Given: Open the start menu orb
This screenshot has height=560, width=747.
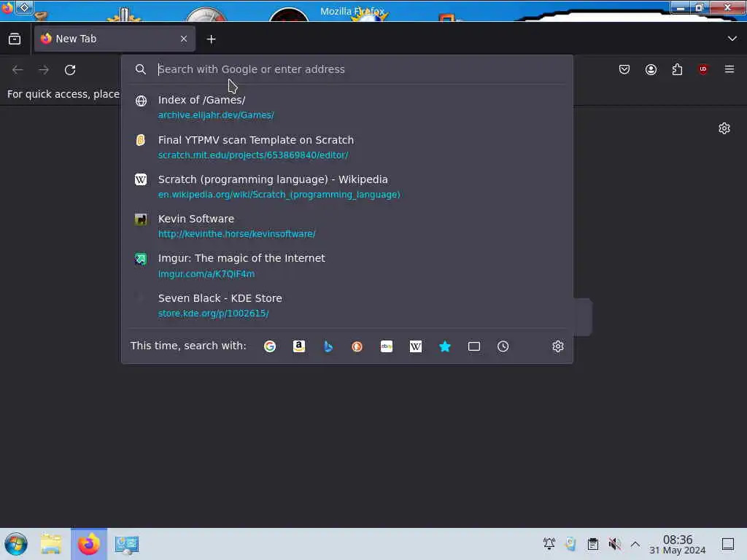Looking at the screenshot, I should click(x=16, y=544).
